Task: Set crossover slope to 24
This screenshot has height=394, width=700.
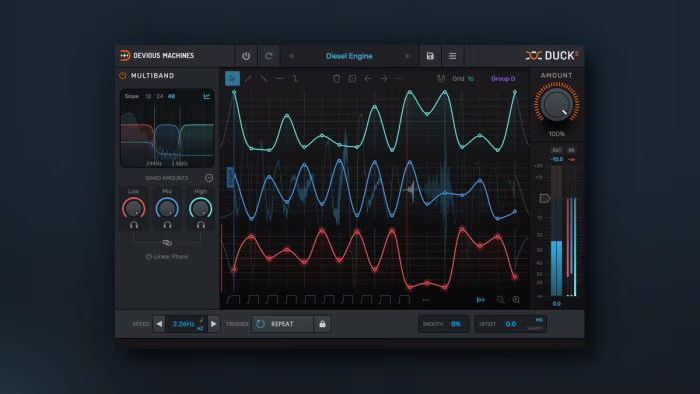Action: [x=159, y=96]
